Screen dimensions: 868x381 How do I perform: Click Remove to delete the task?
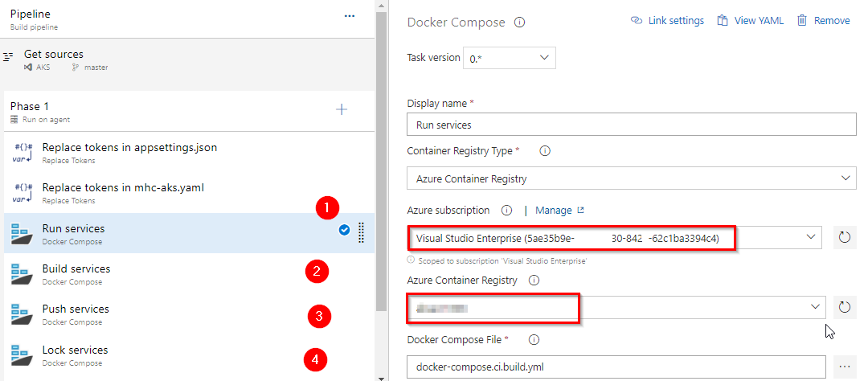tap(823, 20)
